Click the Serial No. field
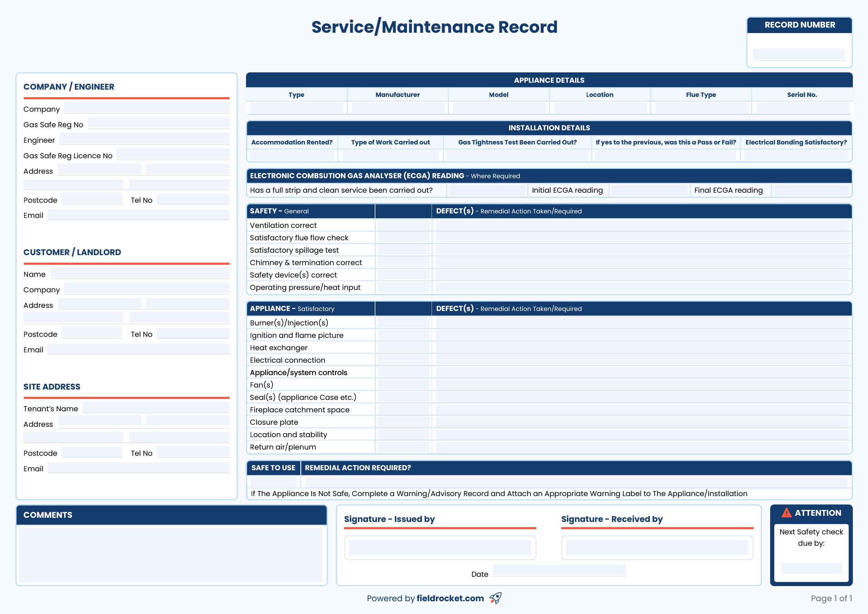Image resolution: width=868 pixels, height=614 pixels. [x=801, y=108]
